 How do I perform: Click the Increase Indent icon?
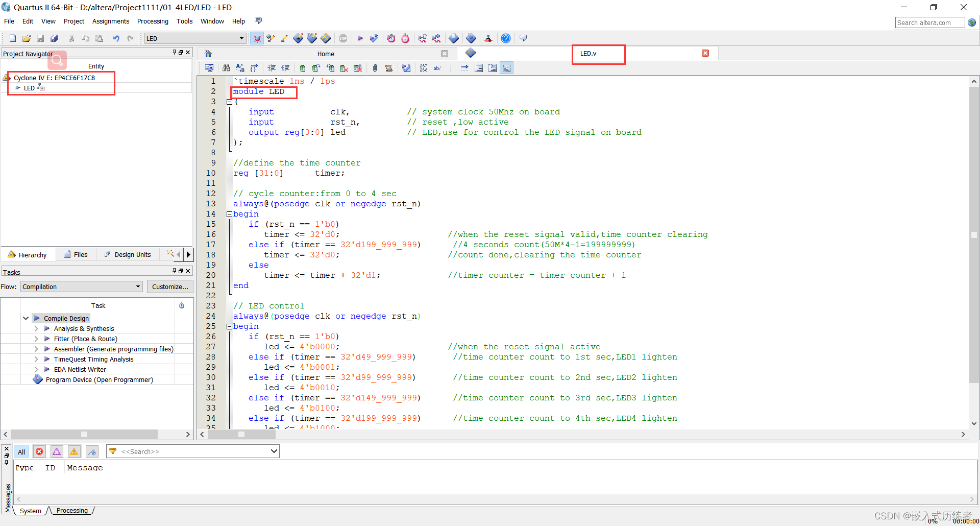coord(272,68)
